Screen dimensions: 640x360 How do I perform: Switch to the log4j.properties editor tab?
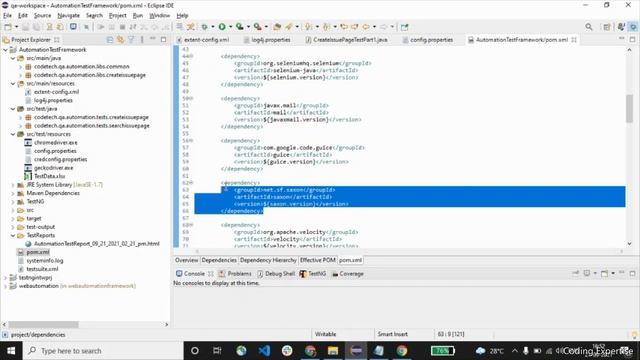[267, 40]
